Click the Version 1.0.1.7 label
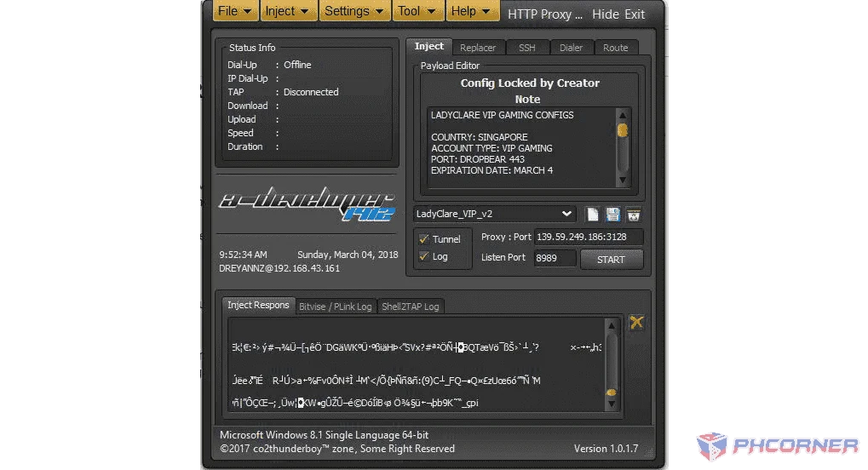Viewport: 868px width, 470px height. (x=606, y=449)
